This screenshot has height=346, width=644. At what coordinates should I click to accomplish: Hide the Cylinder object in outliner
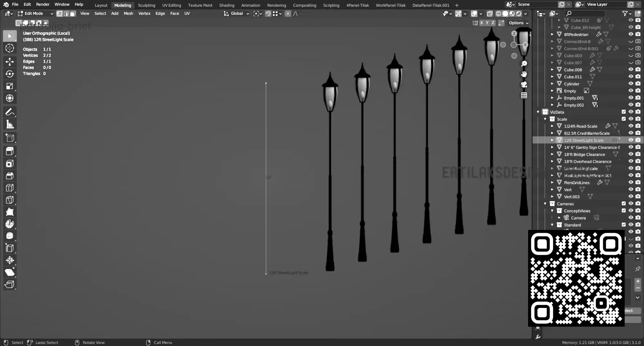click(630, 84)
